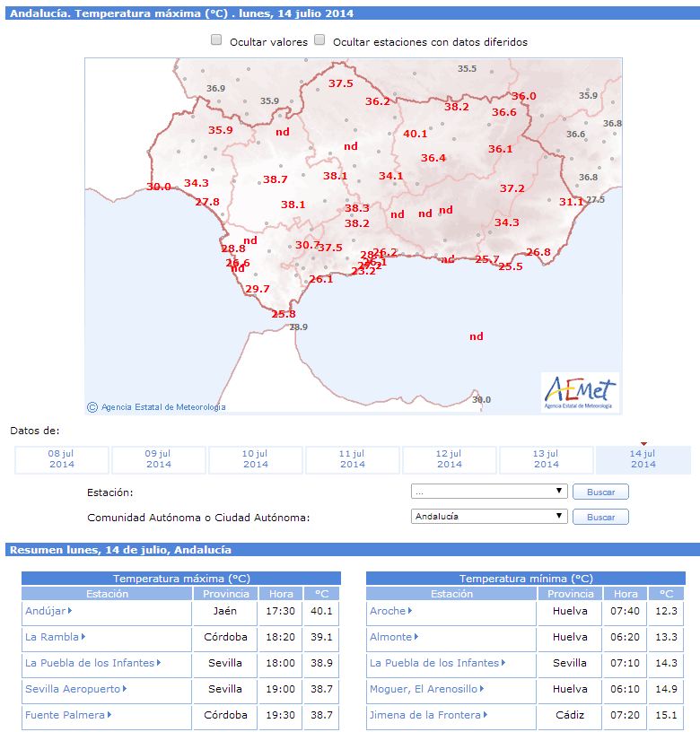700x732 pixels.
Task: Open La Puebla de los Infantes in mínima table
Action: 438,663
